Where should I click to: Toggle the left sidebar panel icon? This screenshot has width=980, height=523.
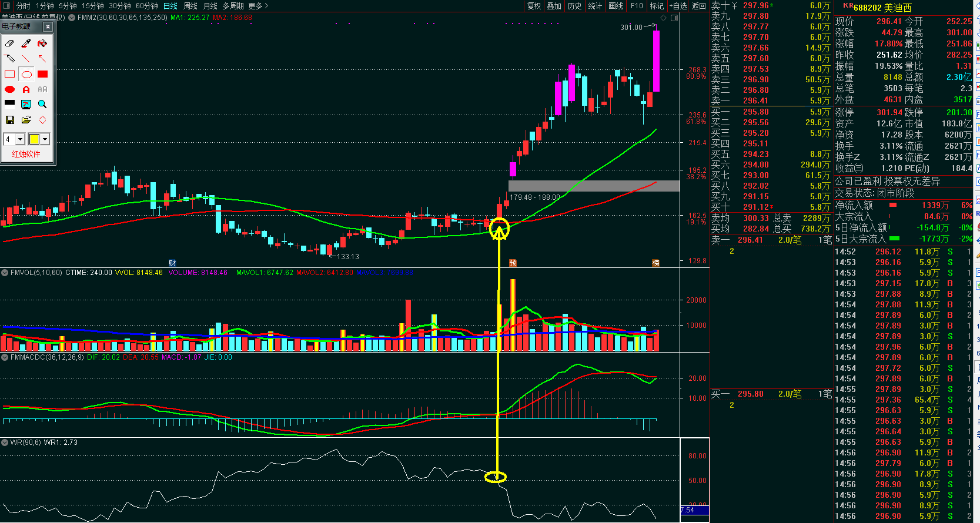point(6,6)
